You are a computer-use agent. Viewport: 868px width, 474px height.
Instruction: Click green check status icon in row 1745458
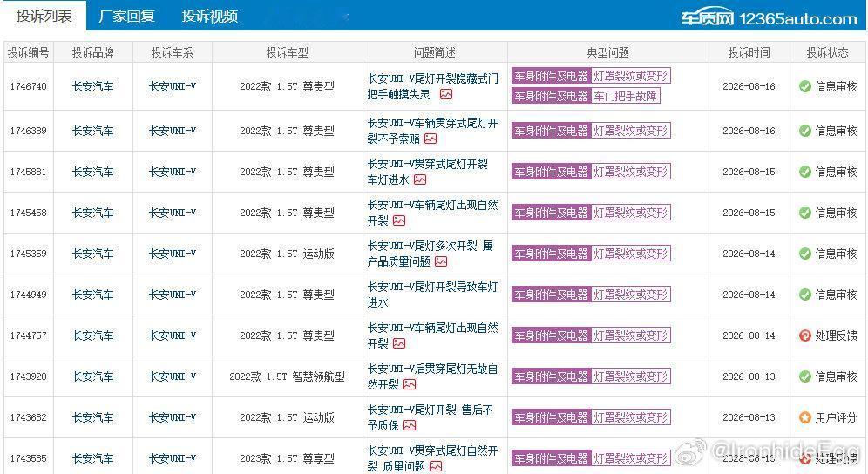click(x=805, y=213)
